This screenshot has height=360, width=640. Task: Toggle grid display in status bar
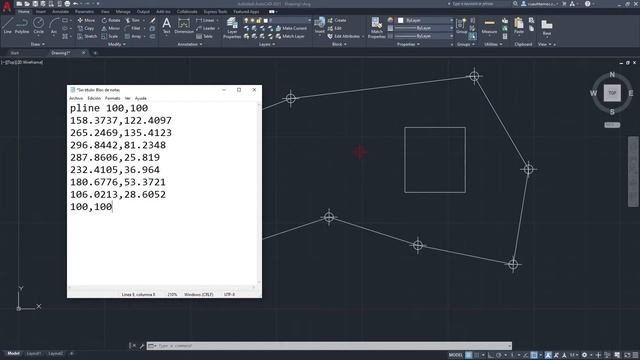(469, 355)
